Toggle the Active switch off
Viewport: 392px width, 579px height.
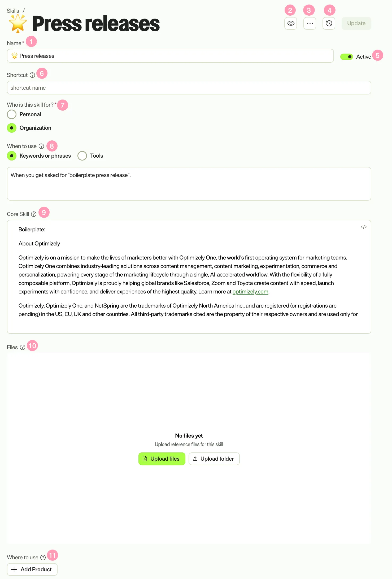347,57
